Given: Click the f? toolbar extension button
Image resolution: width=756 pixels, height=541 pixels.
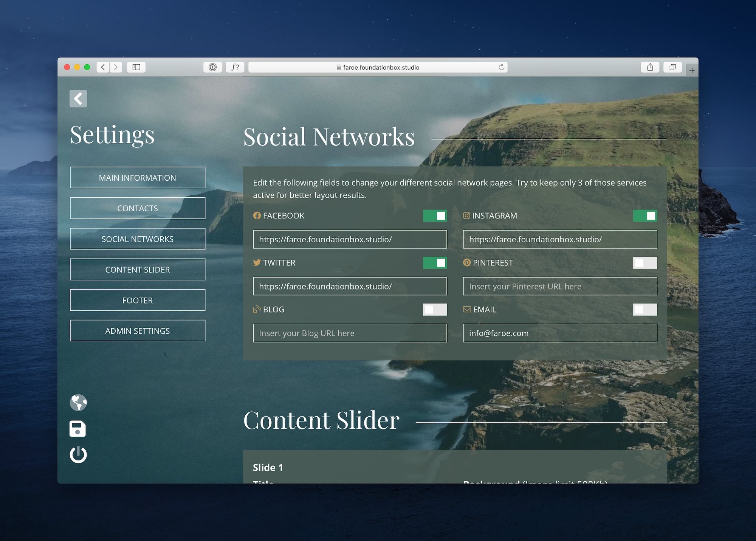Looking at the screenshot, I should (235, 67).
